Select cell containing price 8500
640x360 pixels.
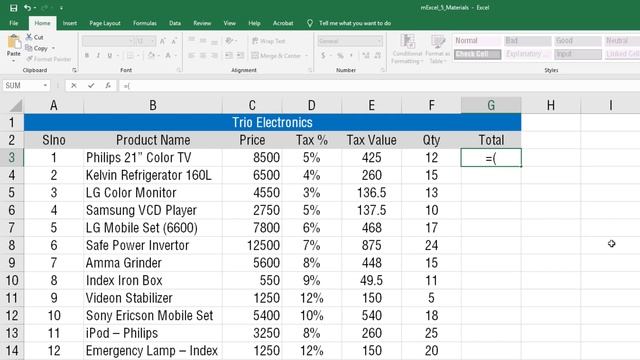pyautogui.click(x=252, y=158)
